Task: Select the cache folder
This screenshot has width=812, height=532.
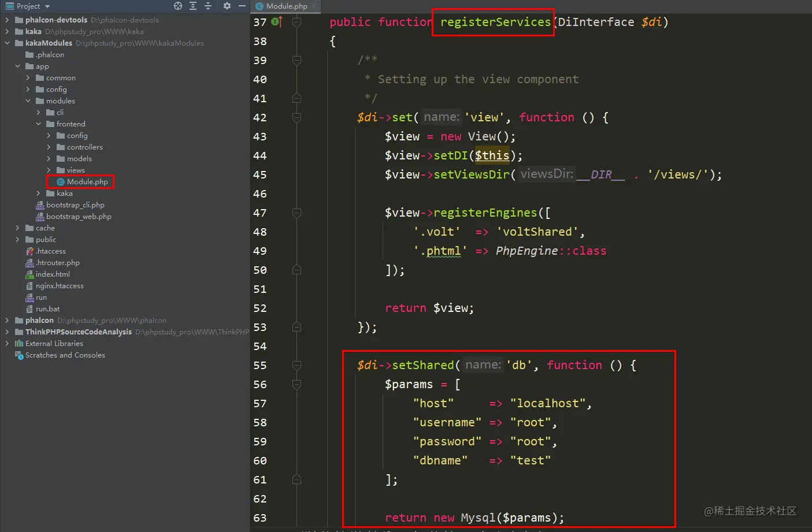Action: [40, 228]
